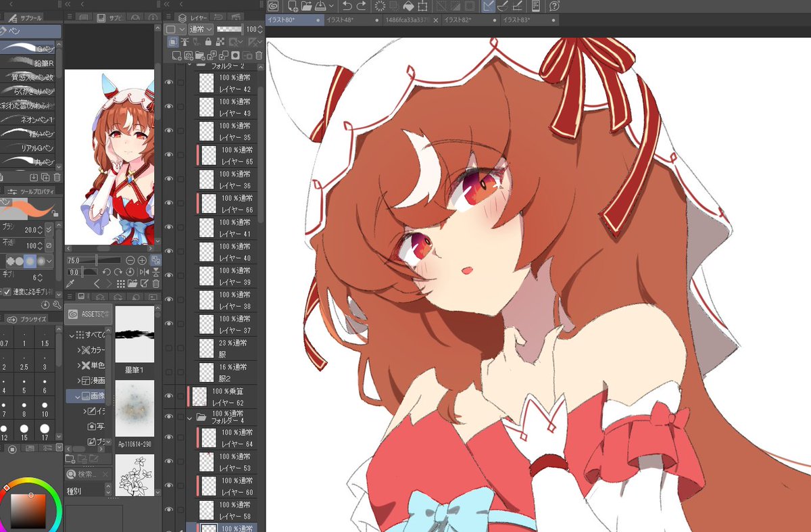Adjust the layer opacity slider
Image resolution: width=811 pixels, height=532 pixels.
click(x=230, y=29)
